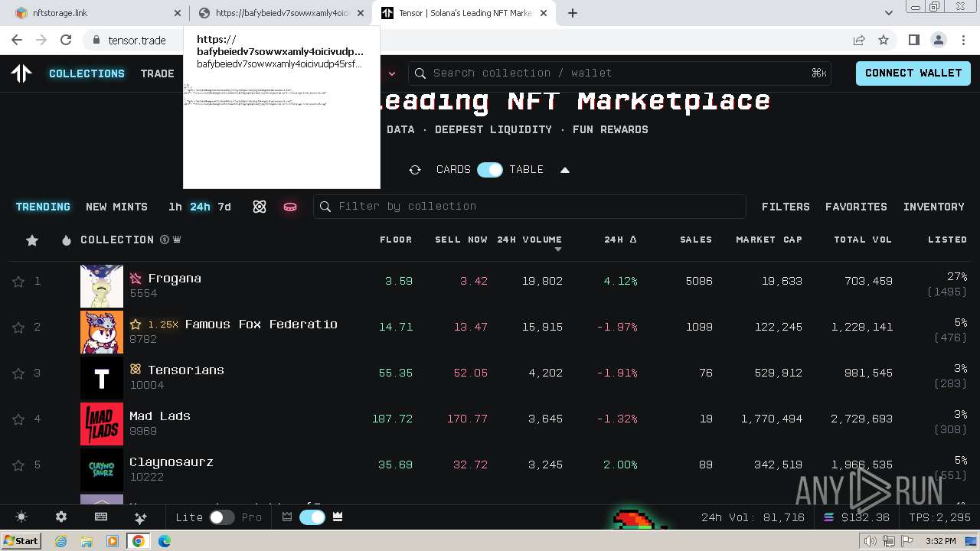
Task: Sort by the 24H Δ column
Action: tap(620, 240)
